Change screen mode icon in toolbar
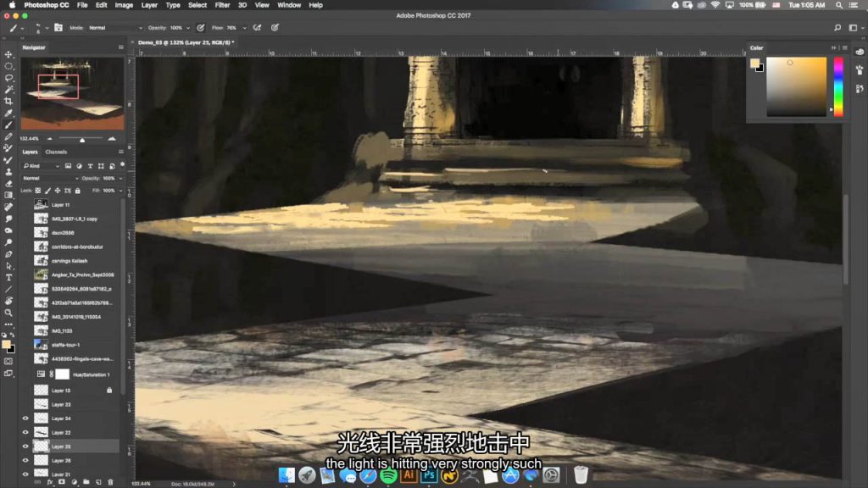868x488 pixels. pyautogui.click(x=8, y=374)
